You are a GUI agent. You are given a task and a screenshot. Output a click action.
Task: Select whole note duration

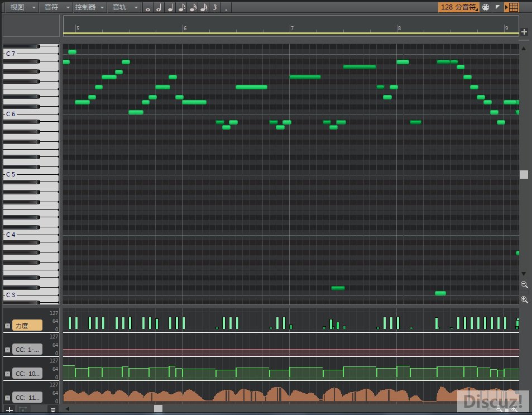pyautogui.click(x=148, y=7)
